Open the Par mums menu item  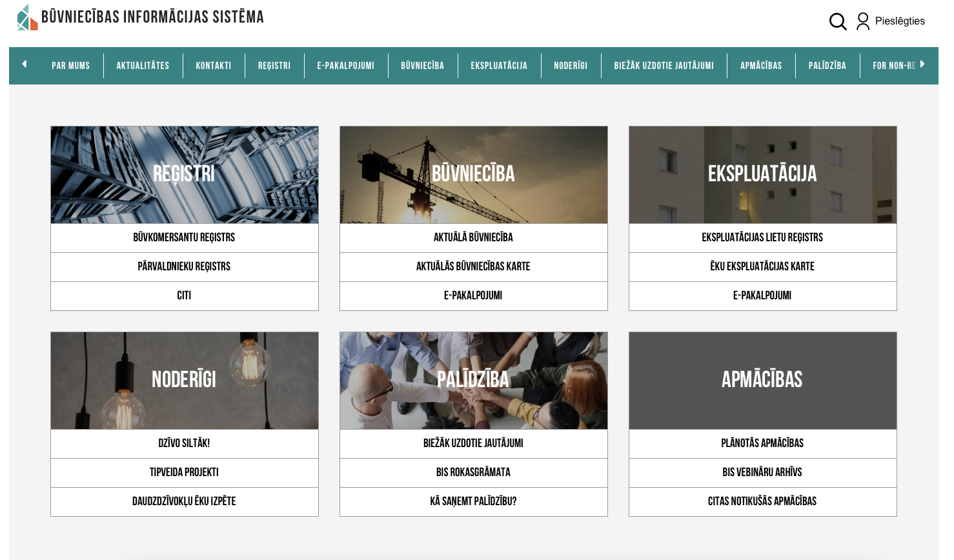[x=71, y=66]
